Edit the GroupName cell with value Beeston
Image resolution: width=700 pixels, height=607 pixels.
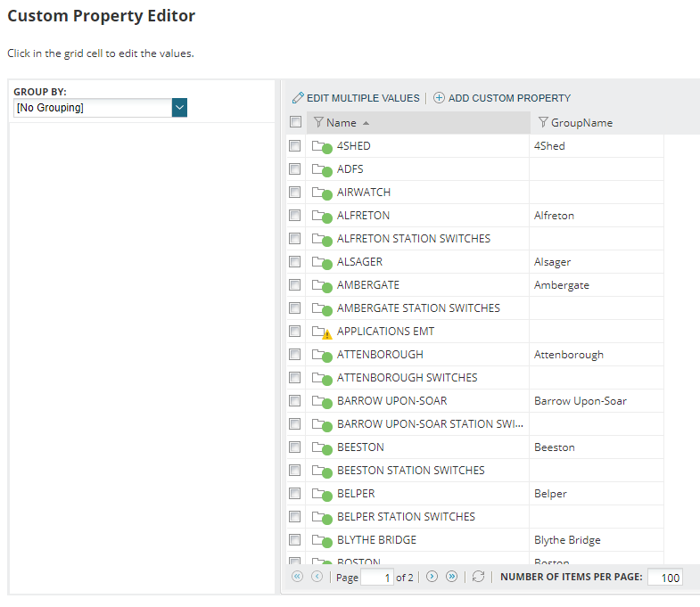[x=597, y=447]
